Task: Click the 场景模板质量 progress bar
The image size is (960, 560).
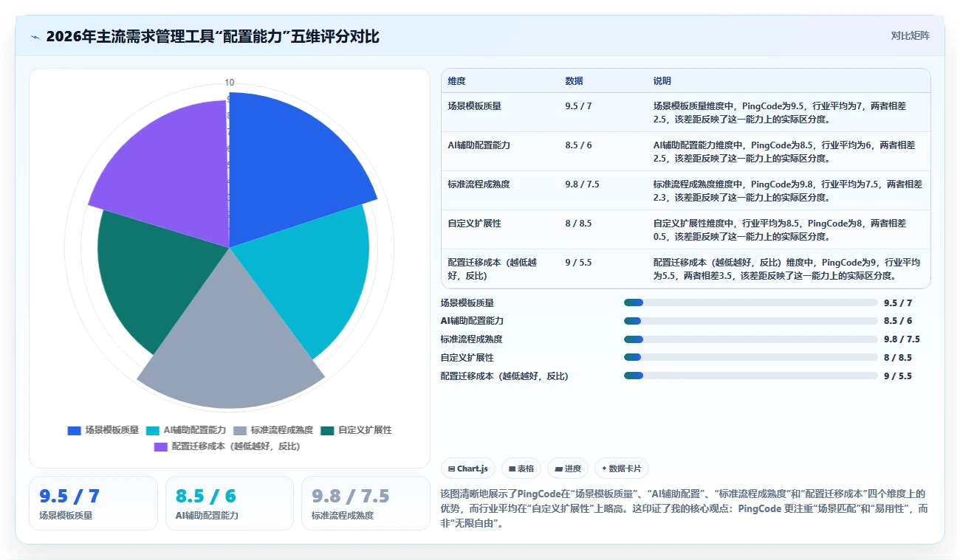Action: coord(751,303)
